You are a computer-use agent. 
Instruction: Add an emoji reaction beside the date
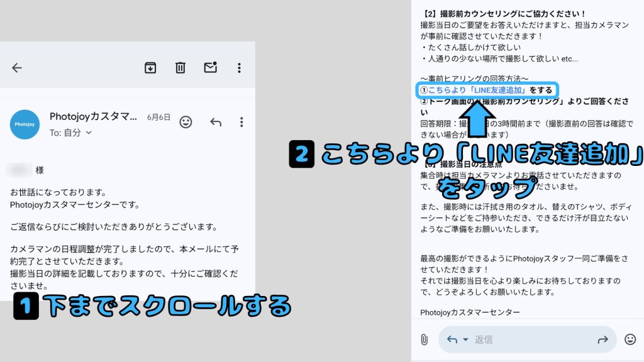pos(186,122)
